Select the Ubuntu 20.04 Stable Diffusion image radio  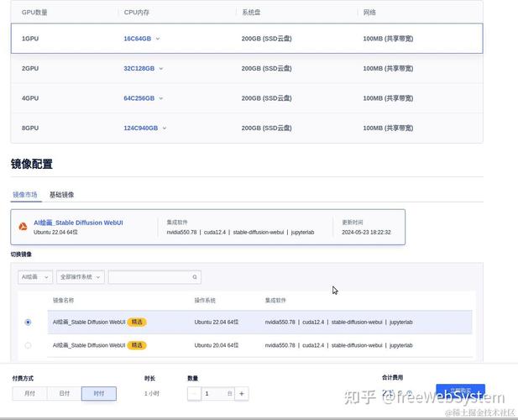click(x=28, y=345)
